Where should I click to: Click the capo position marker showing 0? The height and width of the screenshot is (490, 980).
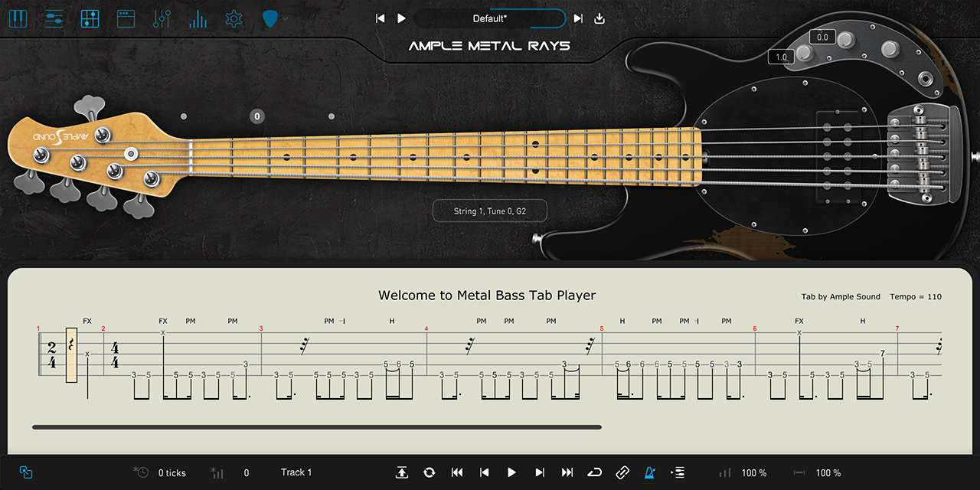coord(257,116)
